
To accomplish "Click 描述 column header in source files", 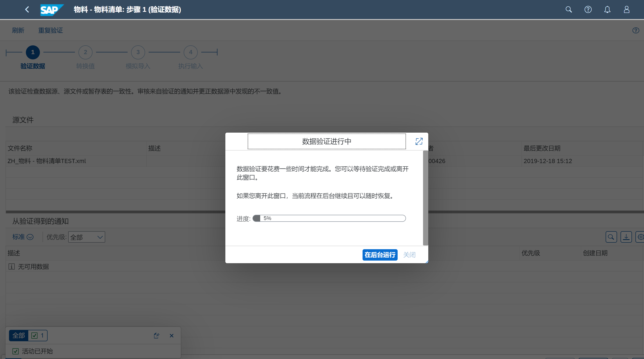I will click(x=155, y=148).
